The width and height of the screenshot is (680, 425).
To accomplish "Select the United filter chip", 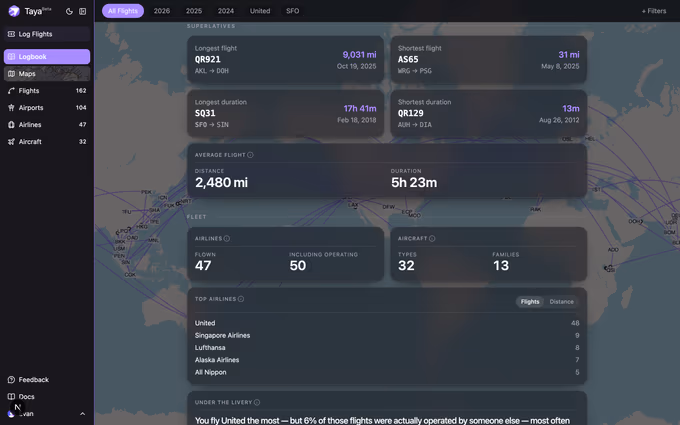I will pos(260,11).
